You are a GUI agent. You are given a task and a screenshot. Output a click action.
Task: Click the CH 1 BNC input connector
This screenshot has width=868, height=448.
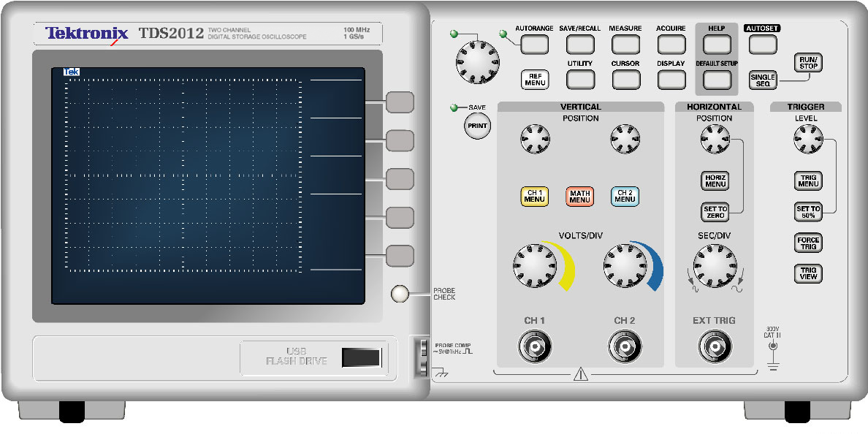point(535,346)
